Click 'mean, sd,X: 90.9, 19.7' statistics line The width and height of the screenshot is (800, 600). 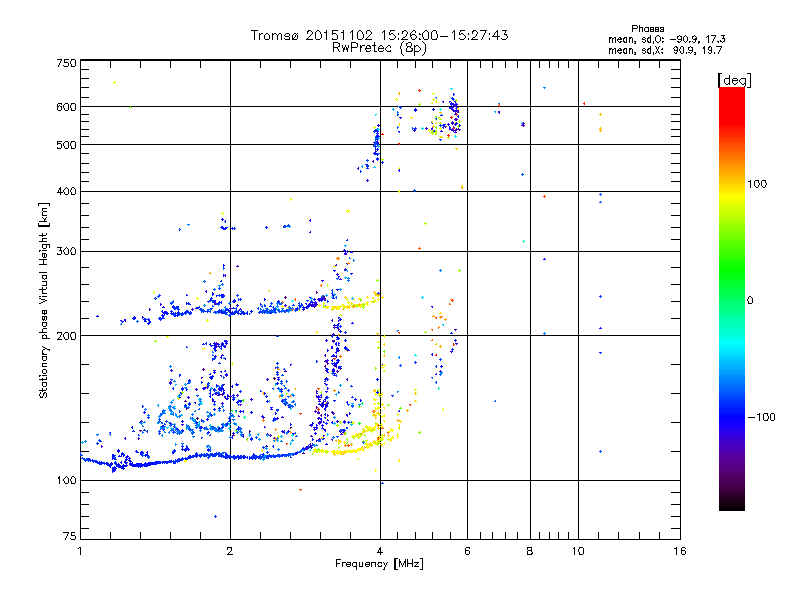(665, 50)
